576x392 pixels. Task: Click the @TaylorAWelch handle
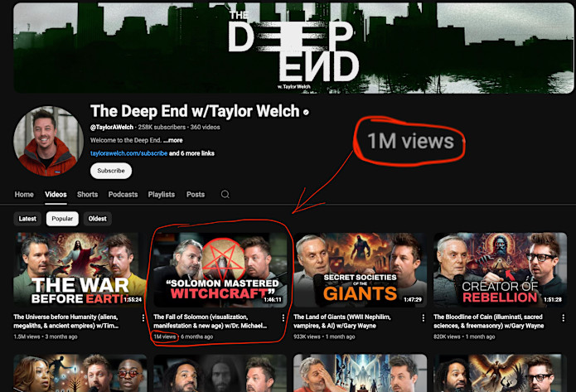(x=112, y=127)
